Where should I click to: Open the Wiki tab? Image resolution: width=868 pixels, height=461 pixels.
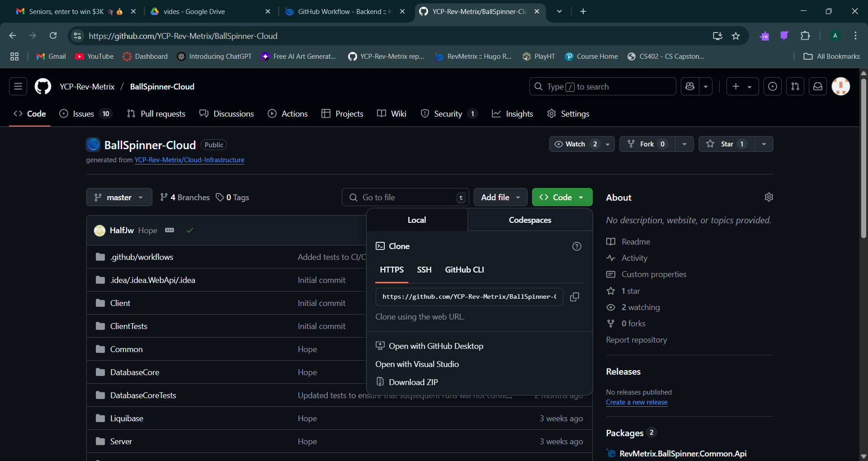(x=392, y=114)
